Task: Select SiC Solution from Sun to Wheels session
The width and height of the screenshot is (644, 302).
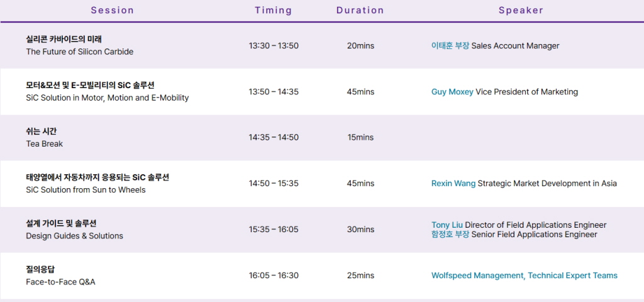Action: (86, 190)
